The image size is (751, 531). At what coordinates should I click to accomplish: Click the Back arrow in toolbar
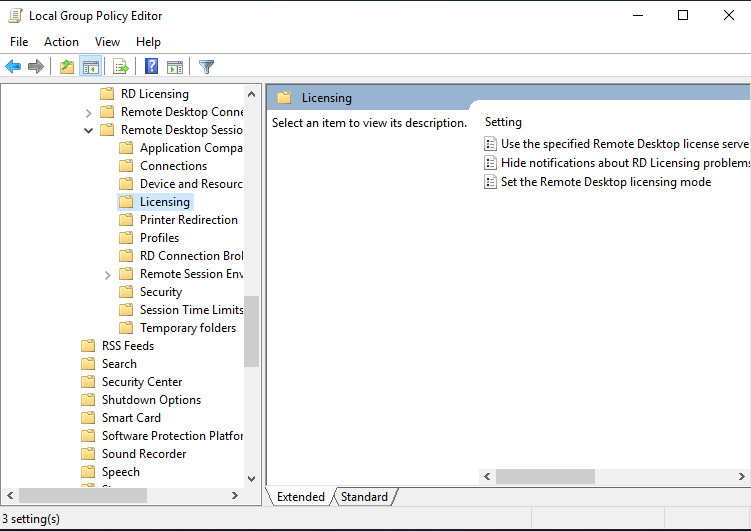pos(13,67)
